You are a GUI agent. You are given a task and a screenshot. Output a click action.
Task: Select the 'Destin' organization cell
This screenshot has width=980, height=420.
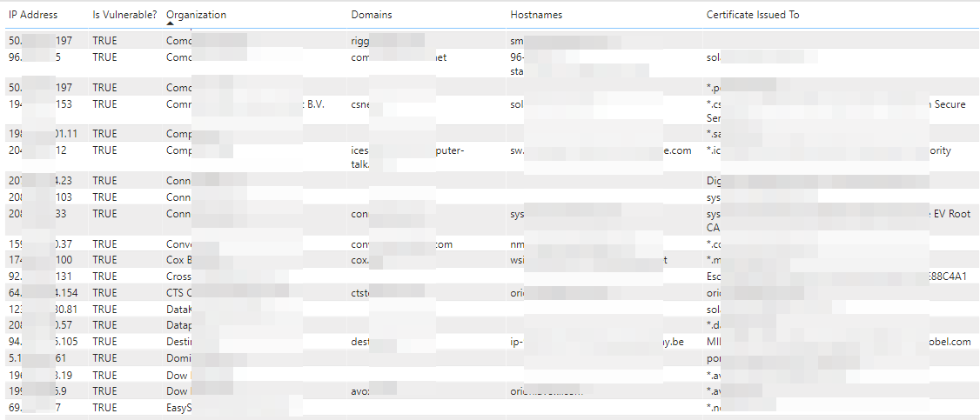click(x=179, y=342)
